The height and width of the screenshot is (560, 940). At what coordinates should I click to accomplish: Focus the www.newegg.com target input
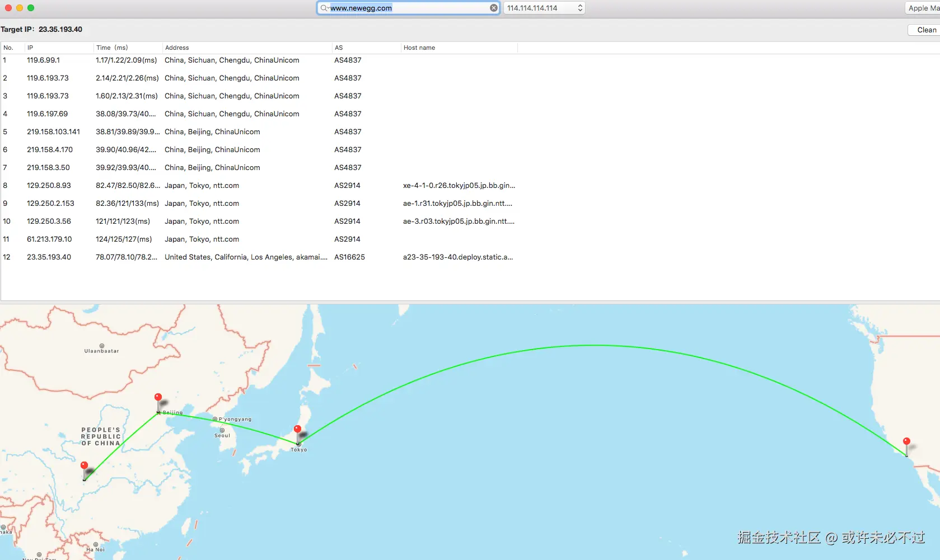409,8
